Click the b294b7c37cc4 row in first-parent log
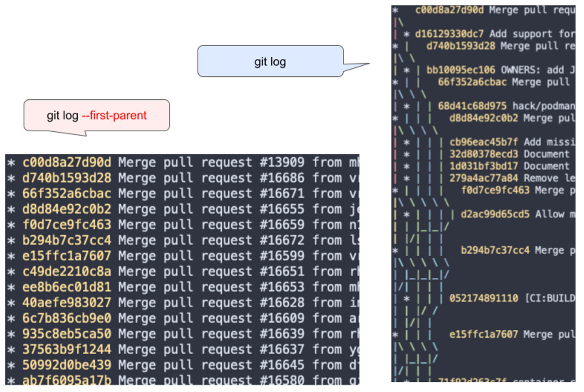The width and height of the screenshot is (584, 392). 182,240
